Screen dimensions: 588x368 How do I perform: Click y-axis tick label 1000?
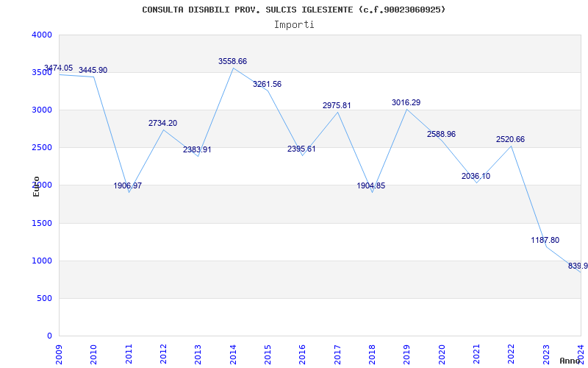point(42,261)
